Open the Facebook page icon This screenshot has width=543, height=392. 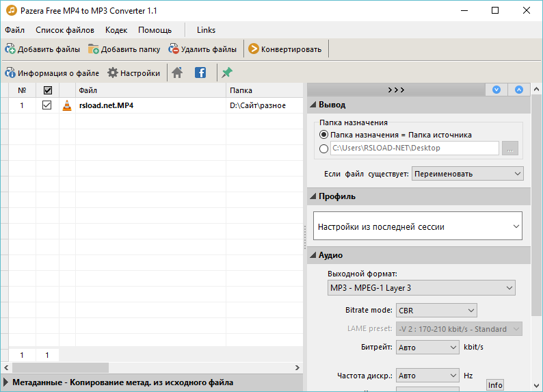tap(200, 73)
